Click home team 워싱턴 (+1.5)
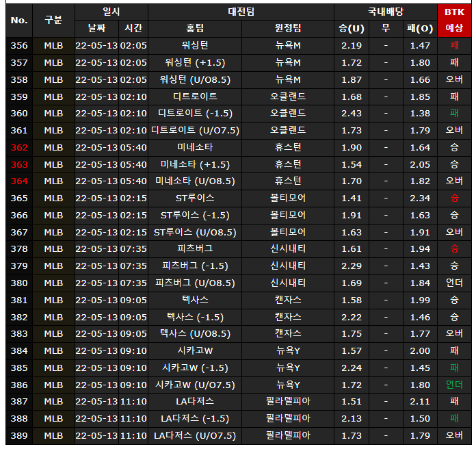This screenshot has width=476, height=449. tap(195, 63)
